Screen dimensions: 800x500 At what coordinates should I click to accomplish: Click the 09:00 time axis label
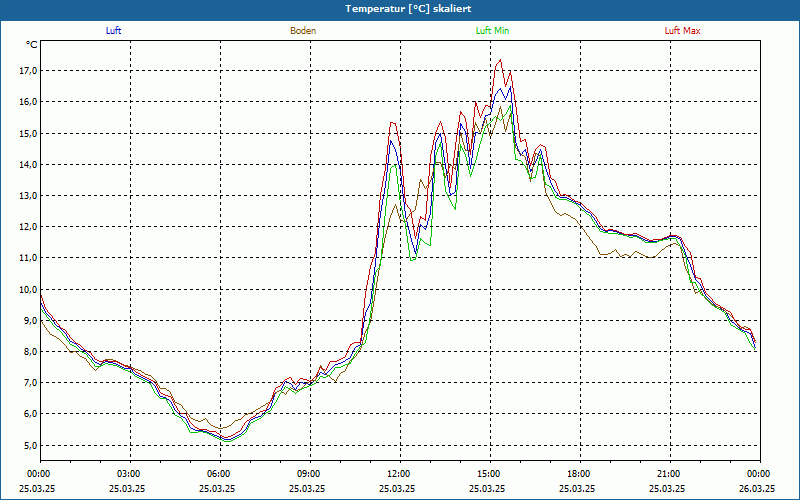coord(310,474)
